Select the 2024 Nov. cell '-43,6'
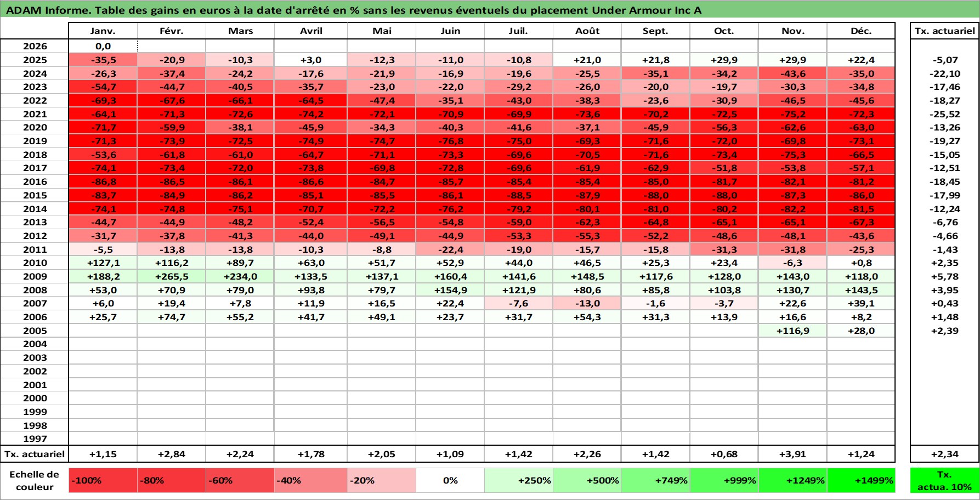Screen dimensions: 980x500 point(793,73)
